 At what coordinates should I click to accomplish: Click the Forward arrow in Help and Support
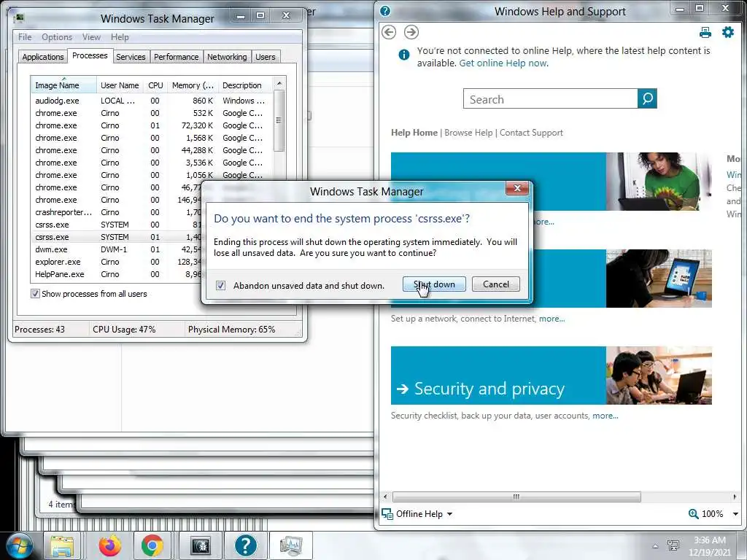tap(411, 32)
